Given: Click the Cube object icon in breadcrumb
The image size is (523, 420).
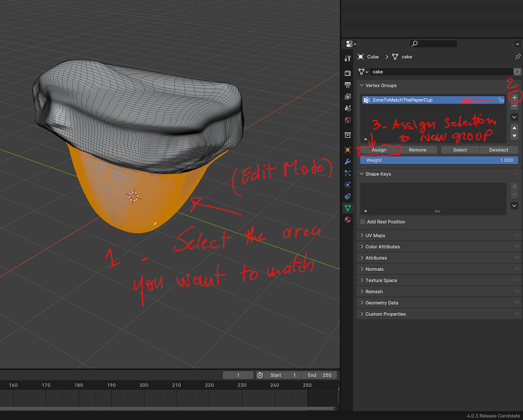Looking at the screenshot, I should pos(361,57).
